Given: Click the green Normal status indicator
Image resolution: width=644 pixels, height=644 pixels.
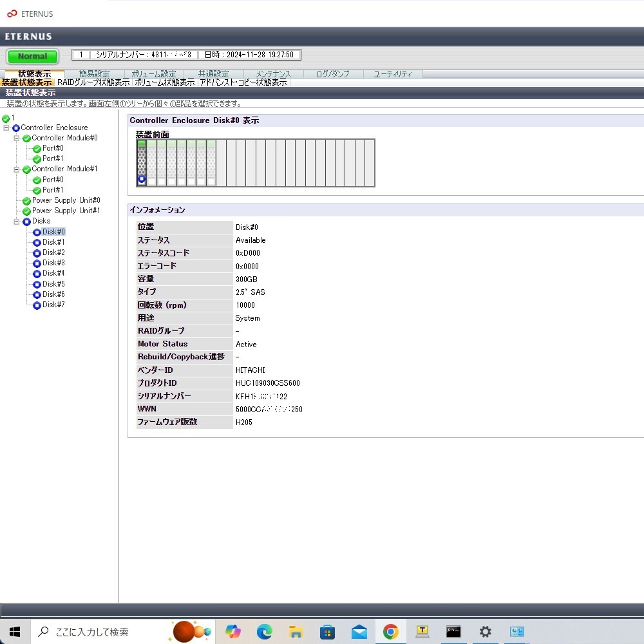Looking at the screenshot, I should pos(32,56).
